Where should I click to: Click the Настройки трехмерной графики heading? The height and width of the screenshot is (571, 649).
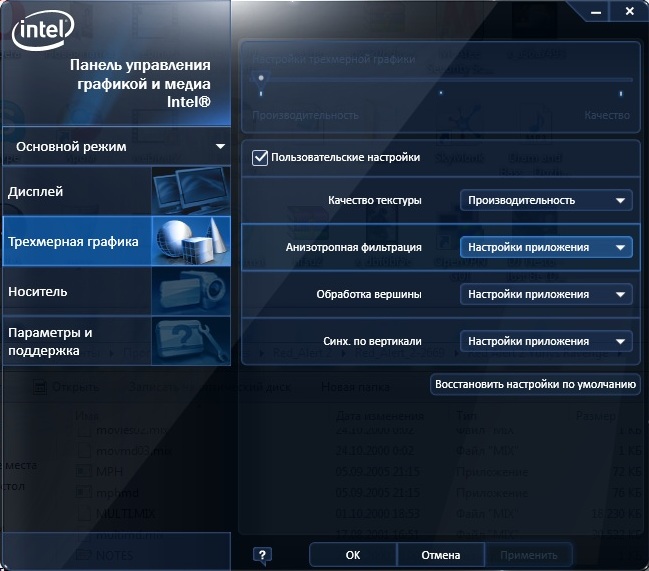pyautogui.click(x=334, y=60)
